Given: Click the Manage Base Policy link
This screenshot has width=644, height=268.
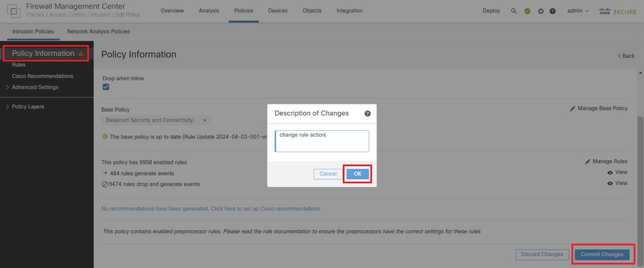Looking at the screenshot, I should [x=603, y=109].
